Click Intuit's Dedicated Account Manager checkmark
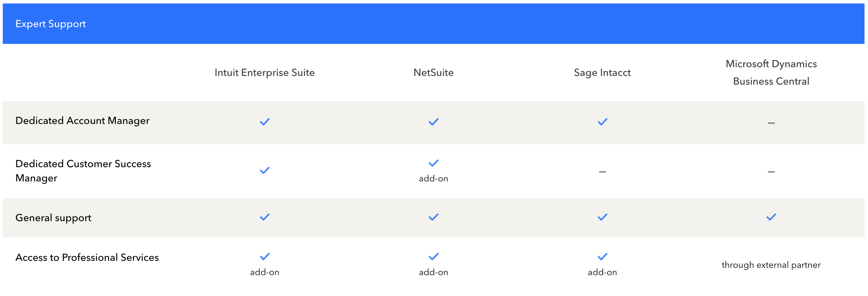This screenshot has height=296, width=868. (265, 122)
